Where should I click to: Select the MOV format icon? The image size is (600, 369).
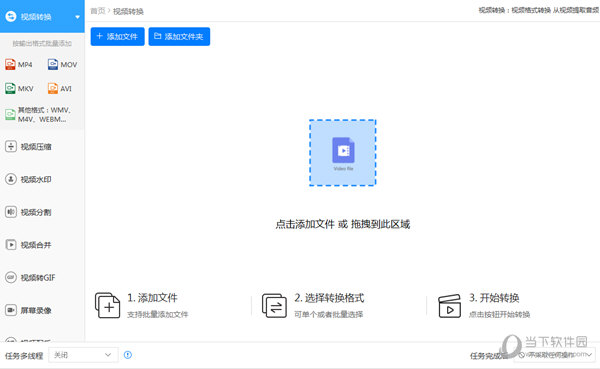pyautogui.click(x=53, y=64)
